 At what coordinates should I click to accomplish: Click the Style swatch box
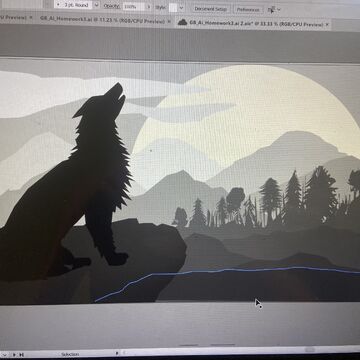coord(173,8)
